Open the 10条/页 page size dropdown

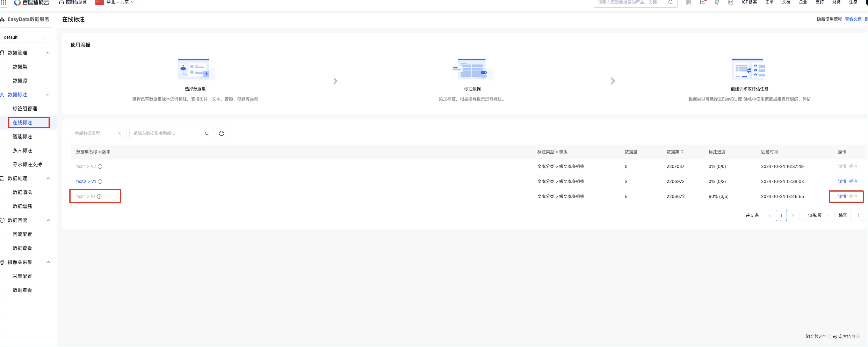point(818,215)
